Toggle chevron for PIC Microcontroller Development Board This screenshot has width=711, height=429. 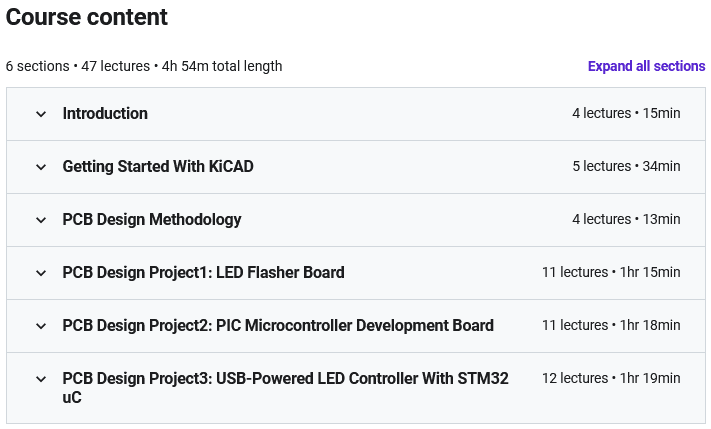(x=41, y=326)
